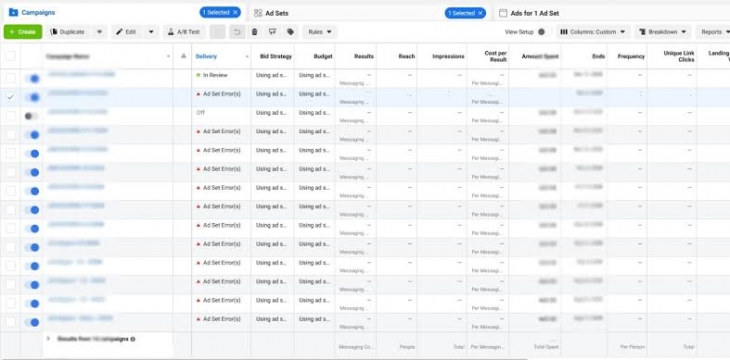Open the Duplicate options arrow
Viewport: 730px width, 360px height.
[100, 32]
